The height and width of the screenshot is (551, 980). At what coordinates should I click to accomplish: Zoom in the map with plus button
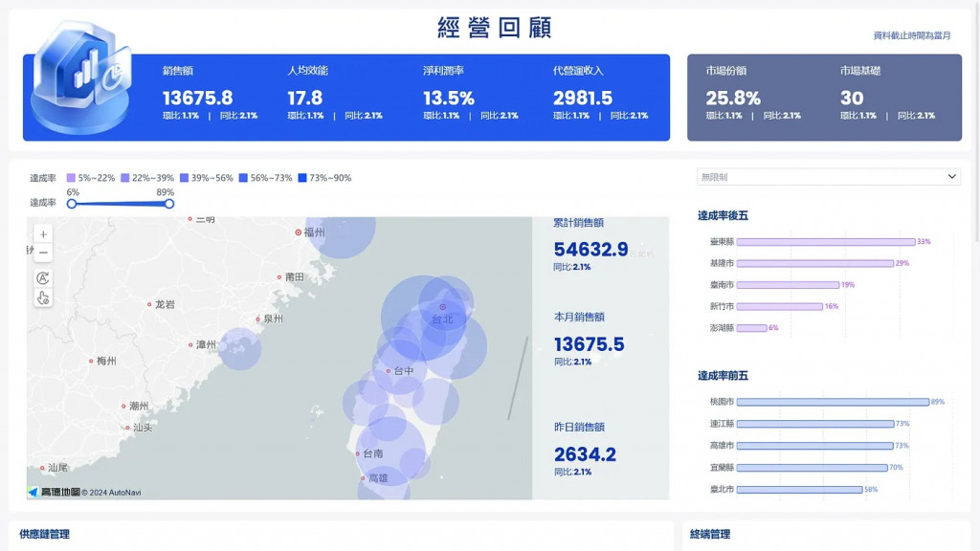point(43,234)
